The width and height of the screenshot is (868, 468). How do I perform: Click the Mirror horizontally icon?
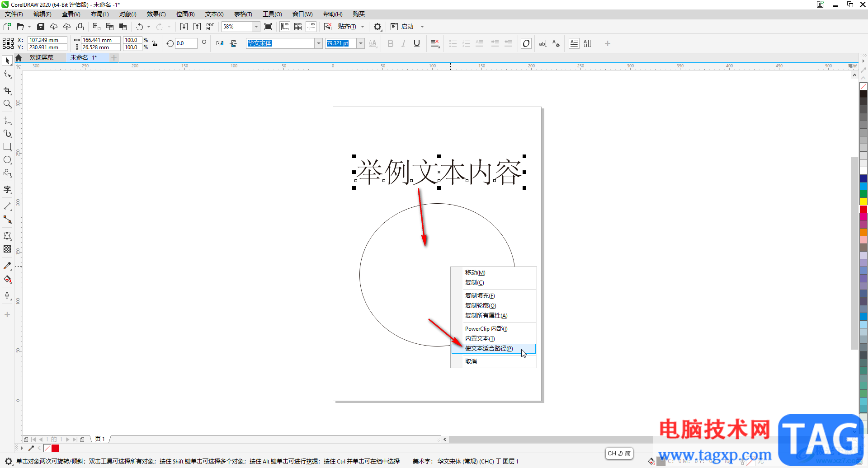click(220, 43)
